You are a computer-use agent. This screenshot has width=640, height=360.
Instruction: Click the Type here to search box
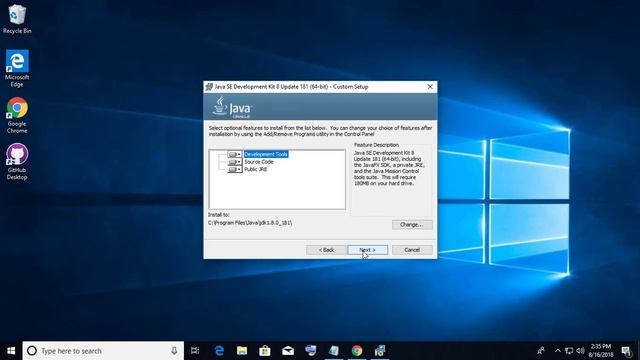(103, 351)
